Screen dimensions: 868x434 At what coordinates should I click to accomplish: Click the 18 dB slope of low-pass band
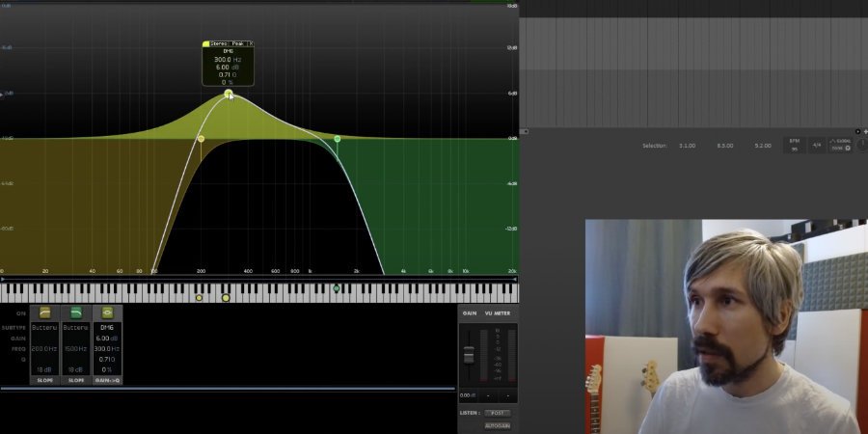tap(76, 369)
